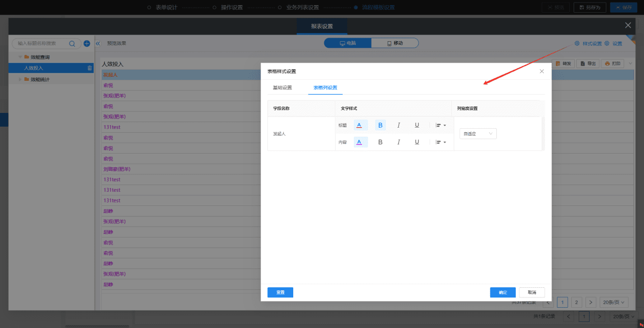This screenshot has width=644, height=328.
Task: Click the blue 保存 save button
Action: point(624,7)
